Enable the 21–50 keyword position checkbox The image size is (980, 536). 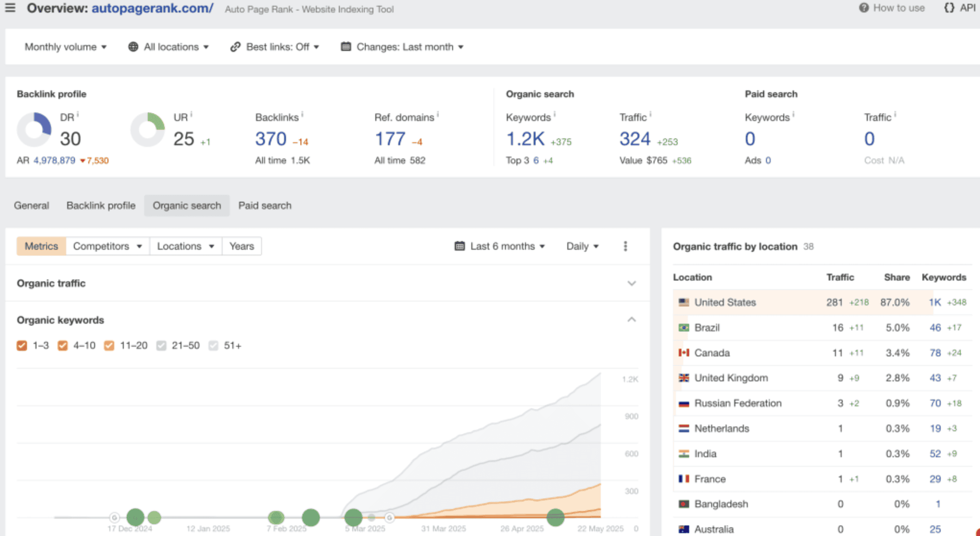click(x=161, y=346)
